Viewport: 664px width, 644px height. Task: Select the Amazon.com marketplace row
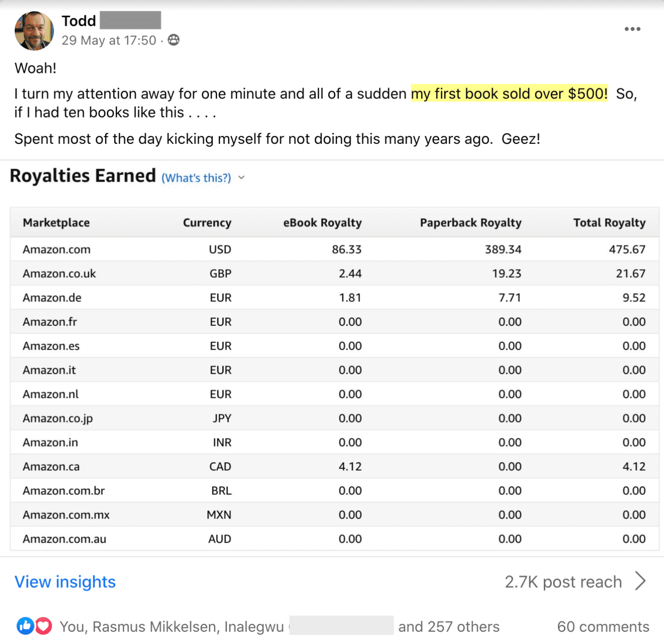(57, 249)
